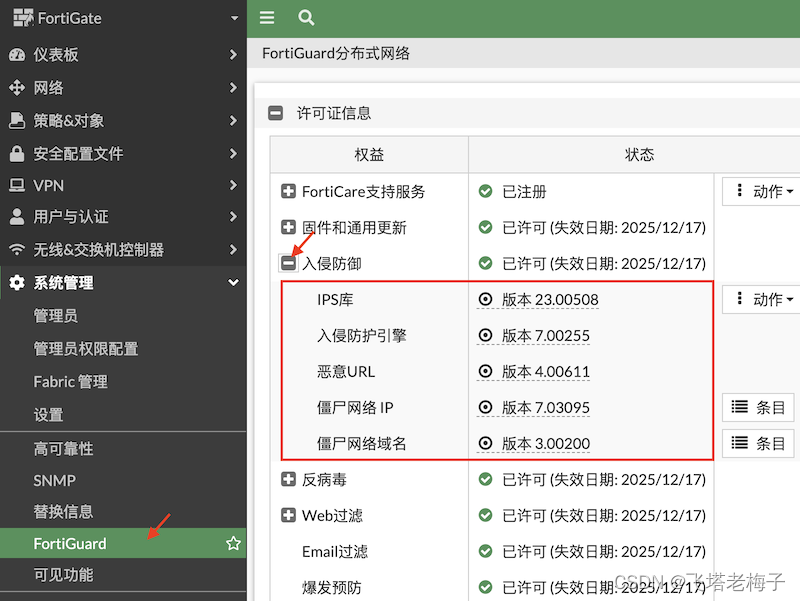Screen dimensions: 800x601
Task: Click the 用户与认证 person icon
Action: pos(17,217)
